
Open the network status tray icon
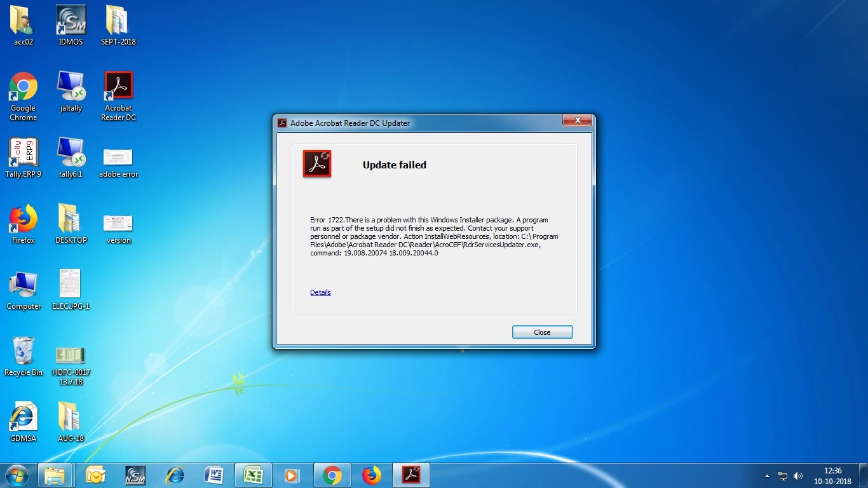tap(783, 476)
